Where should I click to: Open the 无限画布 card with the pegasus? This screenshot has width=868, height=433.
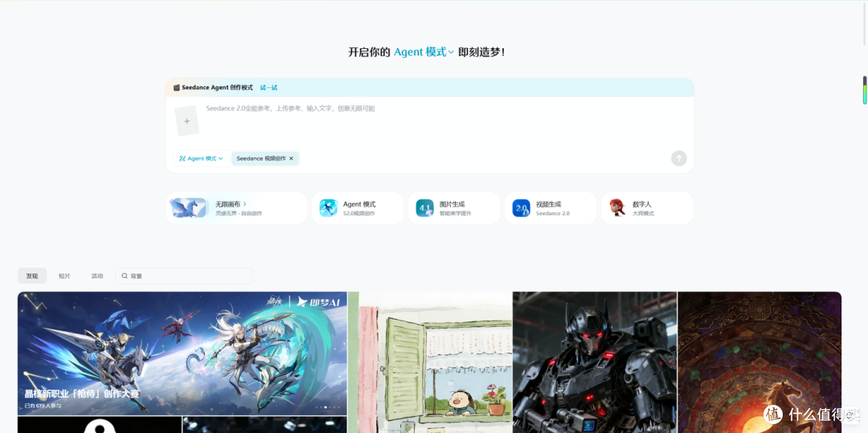click(x=236, y=208)
